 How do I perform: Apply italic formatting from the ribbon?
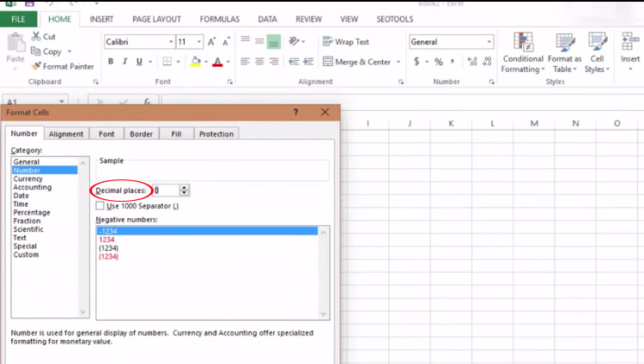pyautogui.click(x=125, y=62)
